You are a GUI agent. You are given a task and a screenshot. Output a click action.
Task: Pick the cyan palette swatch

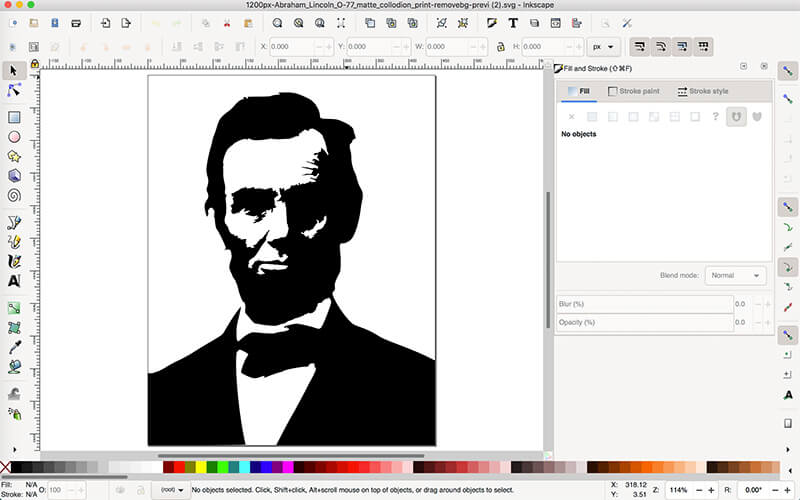tap(244, 467)
